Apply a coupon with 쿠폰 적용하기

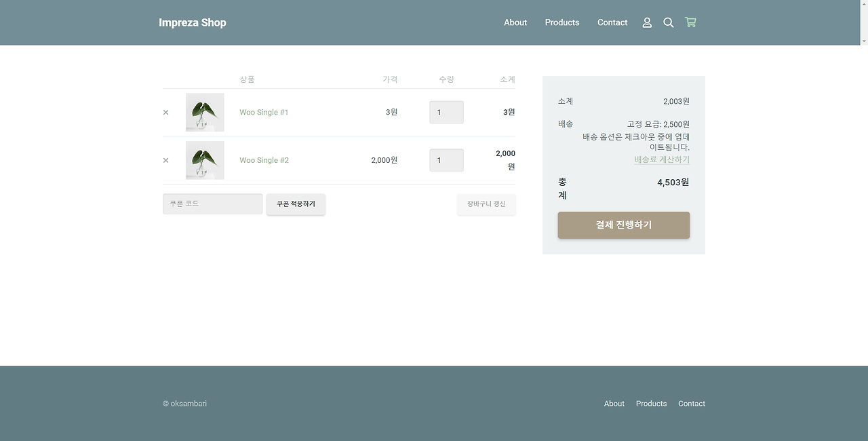[296, 204]
